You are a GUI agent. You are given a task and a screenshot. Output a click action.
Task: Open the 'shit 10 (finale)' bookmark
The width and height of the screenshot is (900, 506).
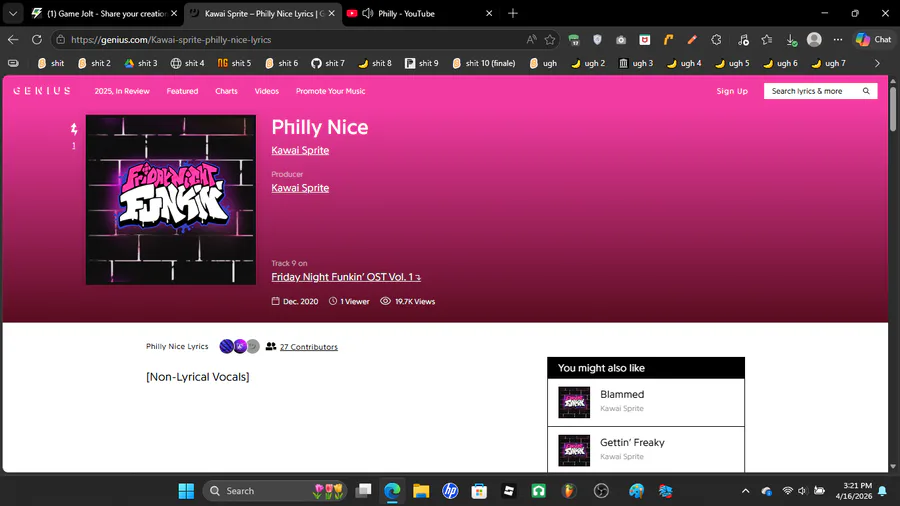483,63
